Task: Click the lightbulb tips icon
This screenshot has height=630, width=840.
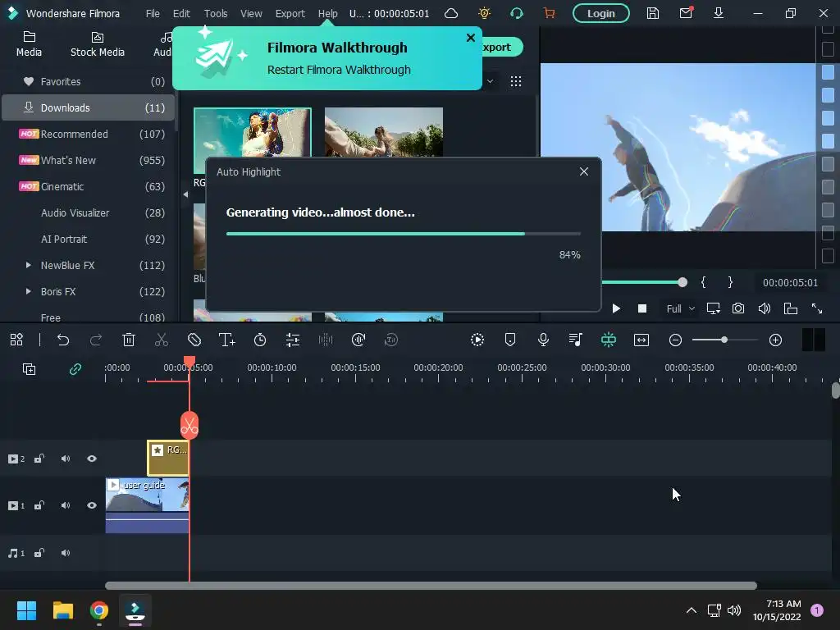Action: click(484, 13)
